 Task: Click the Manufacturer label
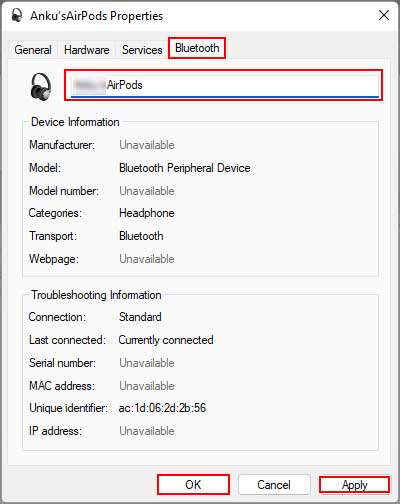tap(62, 145)
